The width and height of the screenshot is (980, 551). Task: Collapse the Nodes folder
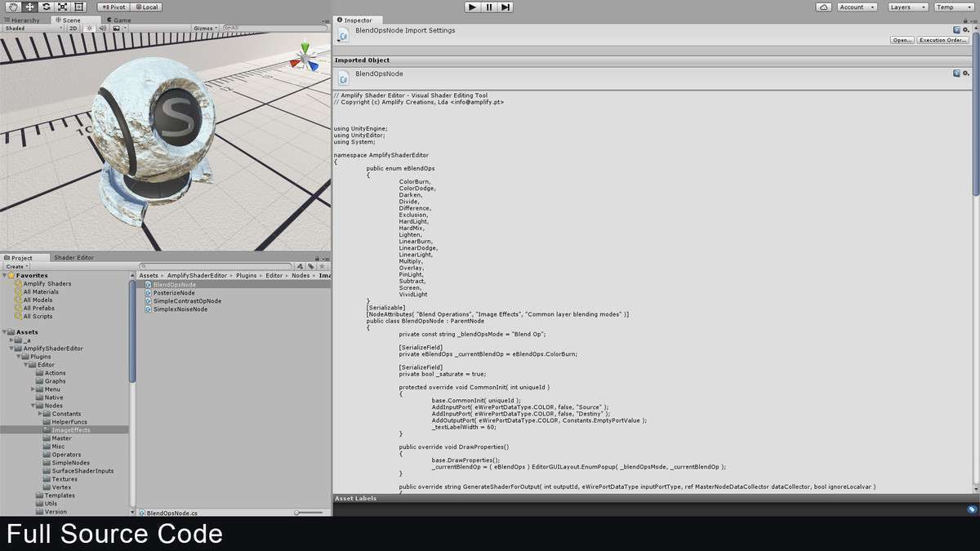click(x=33, y=406)
